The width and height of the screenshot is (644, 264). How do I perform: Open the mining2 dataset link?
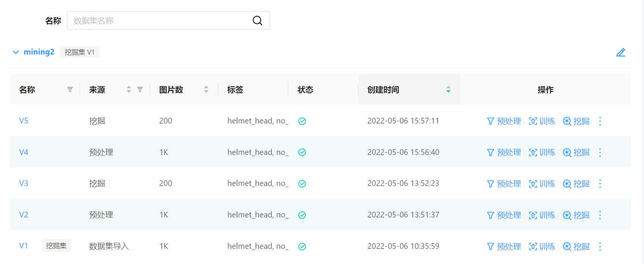point(39,52)
